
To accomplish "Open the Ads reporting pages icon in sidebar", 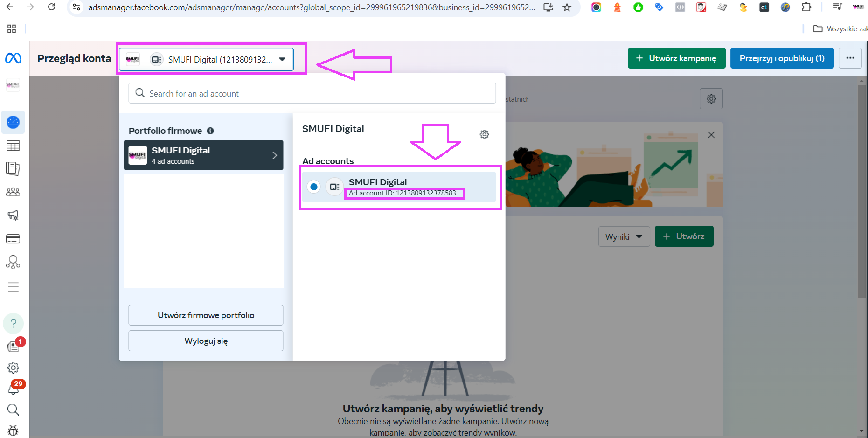I will (13, 169).
